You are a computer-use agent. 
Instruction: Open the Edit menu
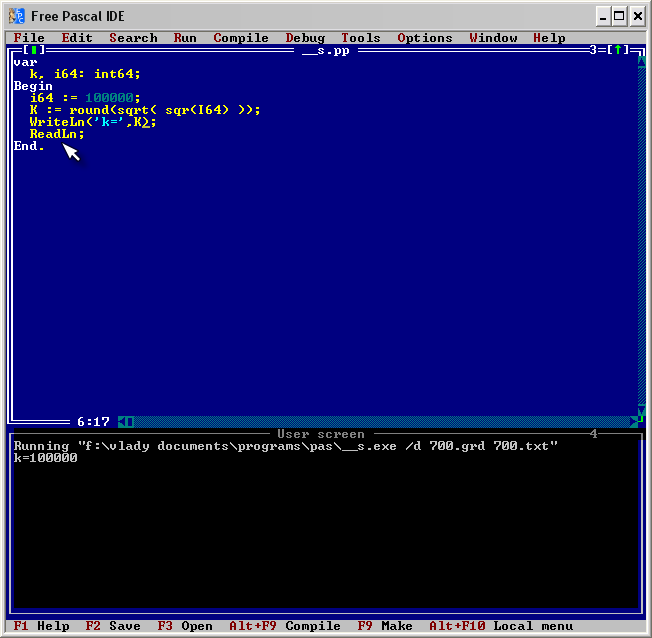(77, 38)
